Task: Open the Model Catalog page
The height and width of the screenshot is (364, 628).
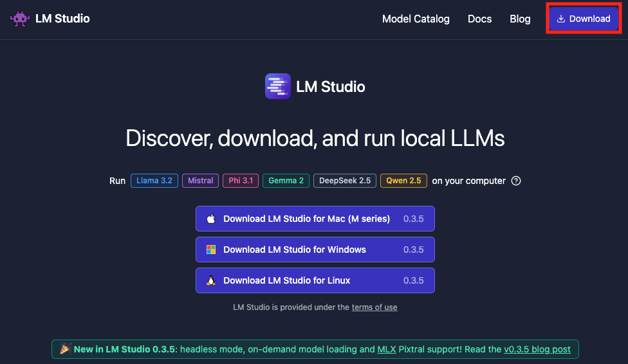Action: (x=416, y=19)
